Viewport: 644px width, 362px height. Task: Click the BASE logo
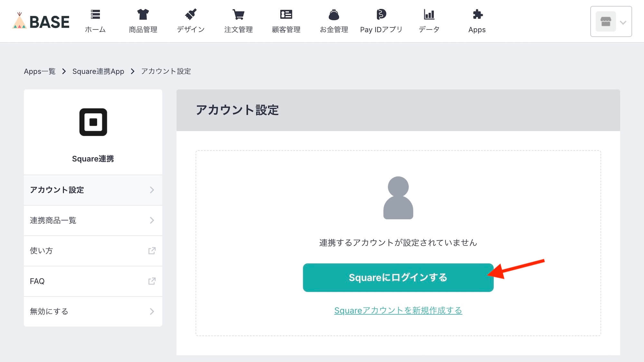point(41,21)
